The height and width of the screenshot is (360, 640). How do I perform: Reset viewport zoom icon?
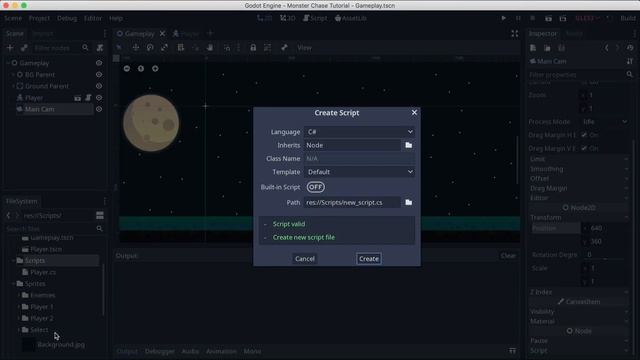coord(141,69)
